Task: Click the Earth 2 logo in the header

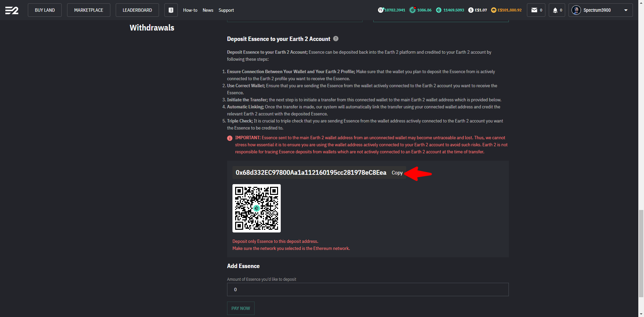Action: pos(12,10)
